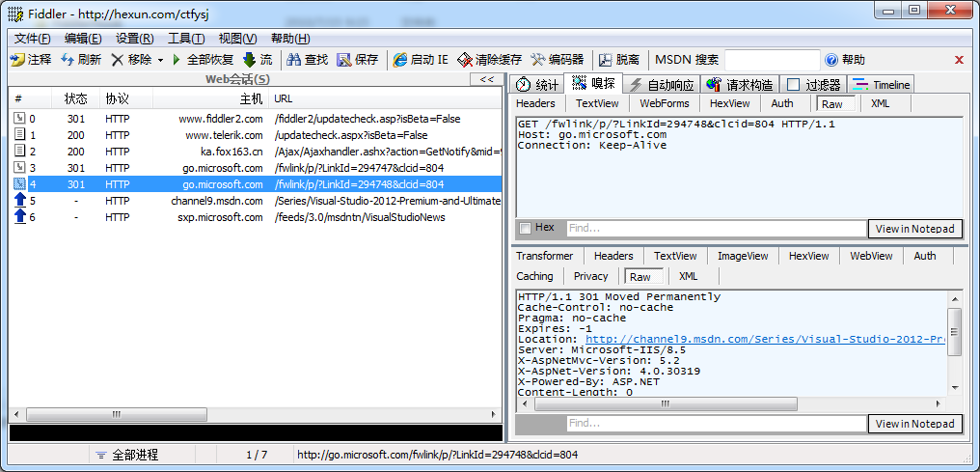Image resolution: width=980 pixels, height=472 pixels.
Task: Click the 全部进程 process filter in status bar
Action: pyautogui.click(x=127, y=456)
